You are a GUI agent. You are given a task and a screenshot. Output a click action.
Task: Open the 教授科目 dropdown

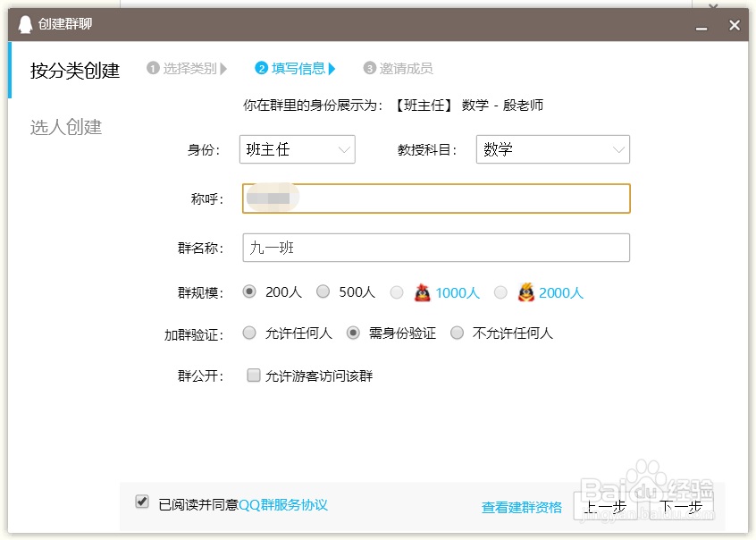coord(552,149)
